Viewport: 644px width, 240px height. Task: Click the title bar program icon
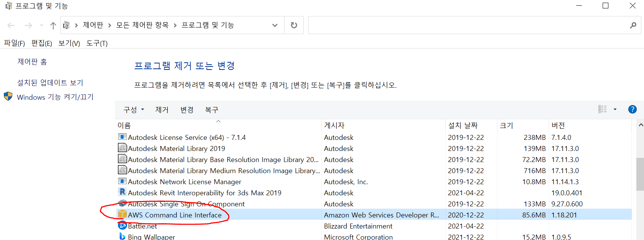[9, 6]
